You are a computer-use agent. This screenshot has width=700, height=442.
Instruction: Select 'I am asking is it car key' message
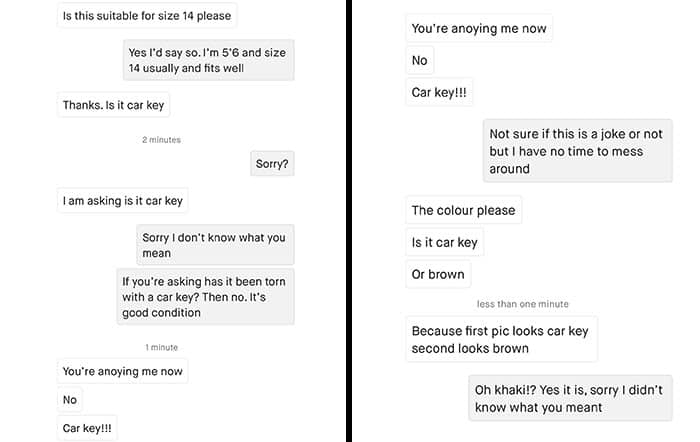click(x=122, y=200)
